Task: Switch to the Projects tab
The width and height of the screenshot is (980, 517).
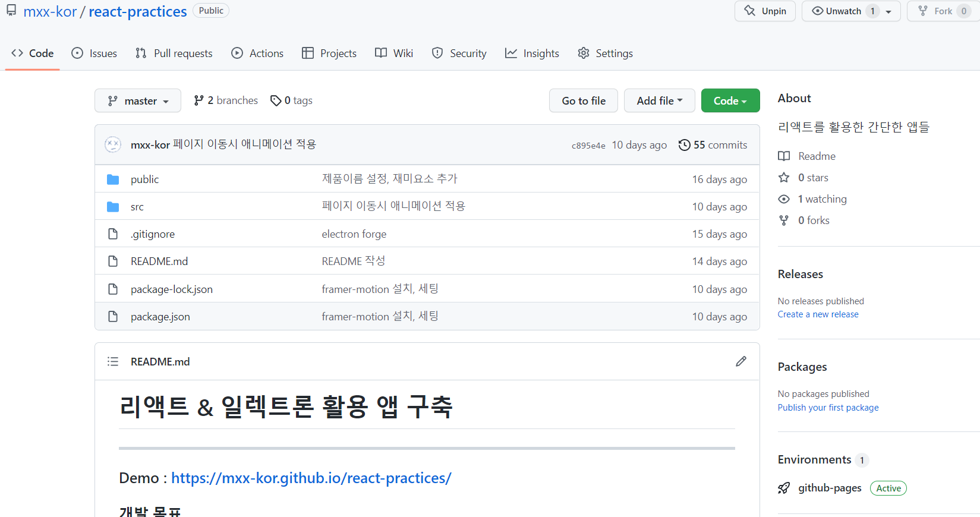Action: 329,53
